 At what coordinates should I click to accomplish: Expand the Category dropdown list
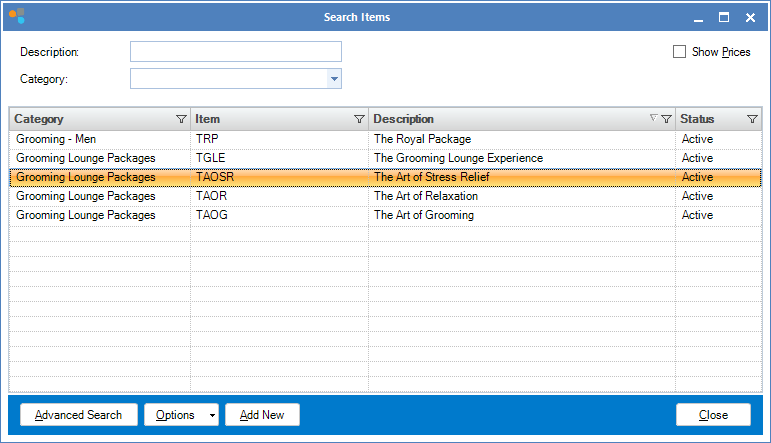[334, 79]
